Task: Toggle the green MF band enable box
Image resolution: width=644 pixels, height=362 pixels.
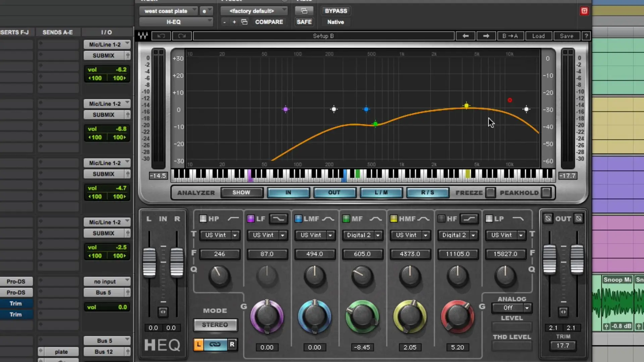Action: tap(346, 219)
